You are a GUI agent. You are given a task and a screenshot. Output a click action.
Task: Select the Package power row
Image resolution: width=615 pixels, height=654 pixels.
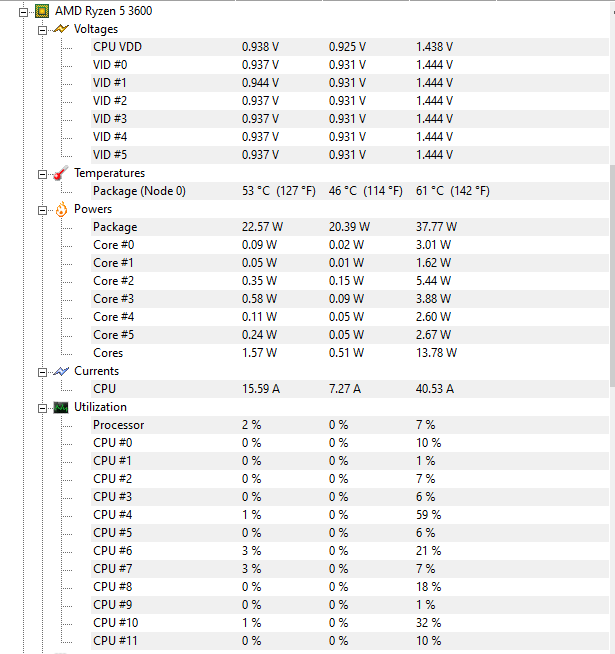(x=350, y=227)
